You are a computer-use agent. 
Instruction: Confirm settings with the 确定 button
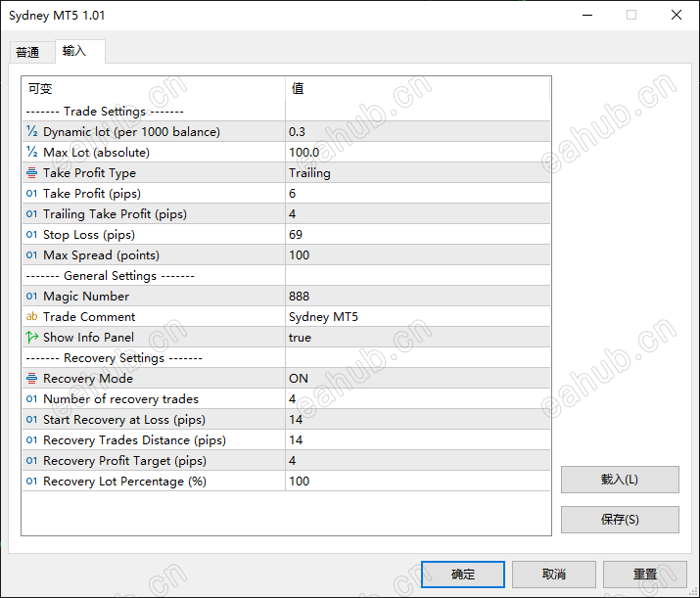[x=463, y=574]
